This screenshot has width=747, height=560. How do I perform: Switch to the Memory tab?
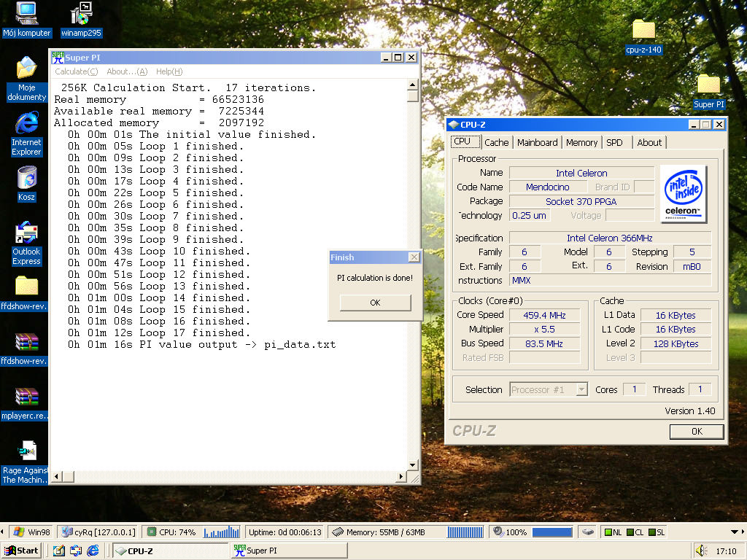pyautogui.click(x=581, y=142)
